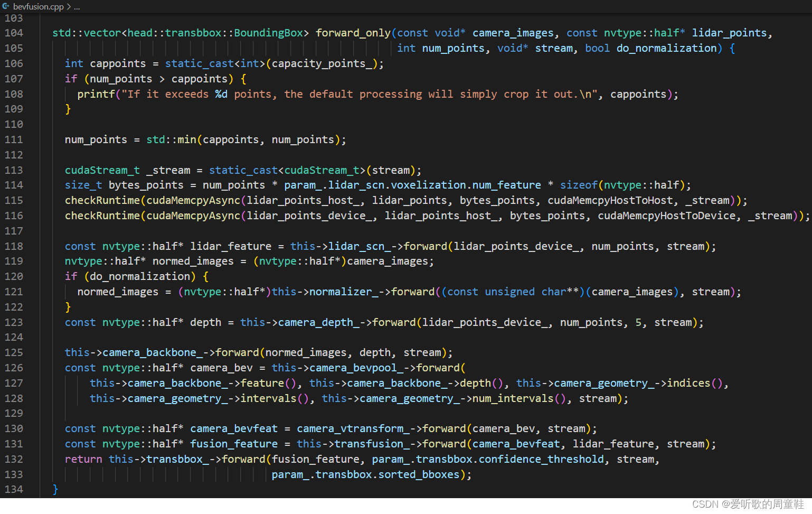Click normalizer_ on line 121
812x514 pixels.
coord(344,292)
